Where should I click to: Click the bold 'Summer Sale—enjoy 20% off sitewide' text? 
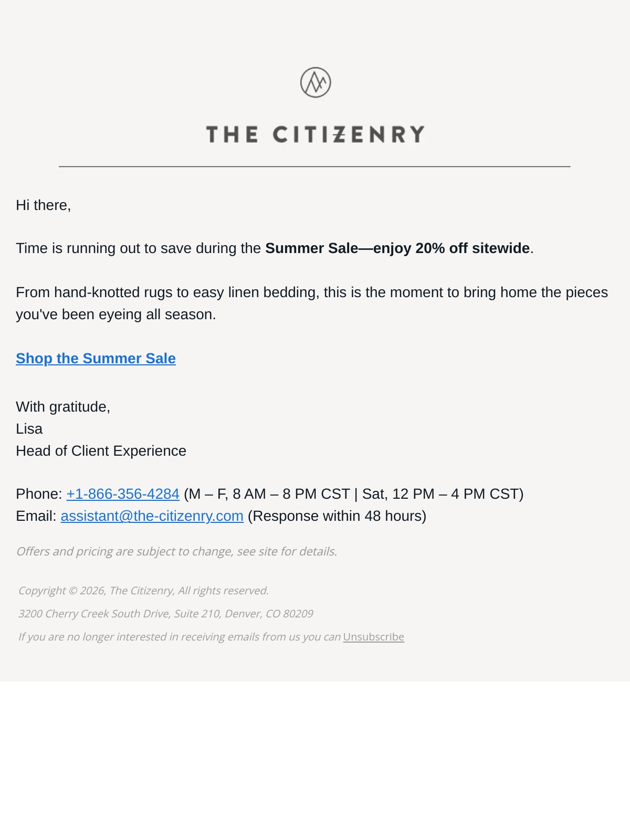(397, 248)
